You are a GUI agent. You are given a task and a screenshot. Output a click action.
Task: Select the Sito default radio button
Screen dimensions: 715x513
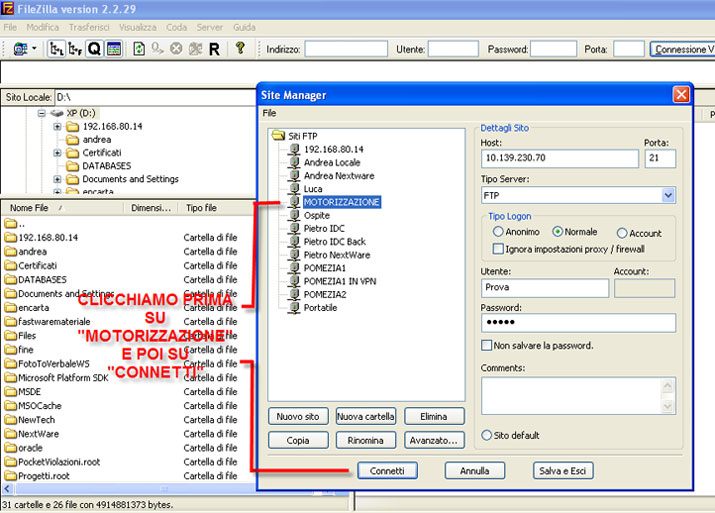pos(487,435)
